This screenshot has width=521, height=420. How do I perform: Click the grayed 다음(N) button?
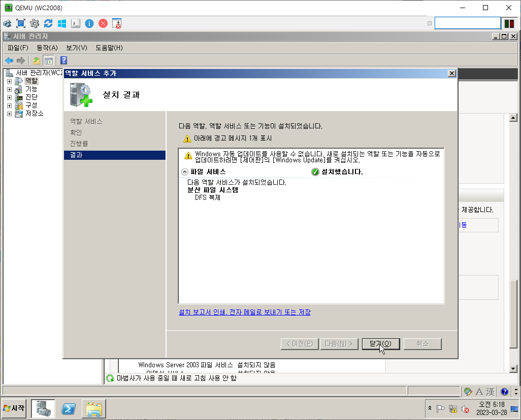(339, 344)
